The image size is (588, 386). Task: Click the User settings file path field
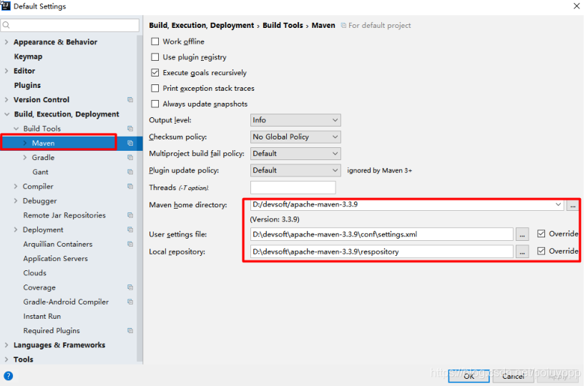382,234
